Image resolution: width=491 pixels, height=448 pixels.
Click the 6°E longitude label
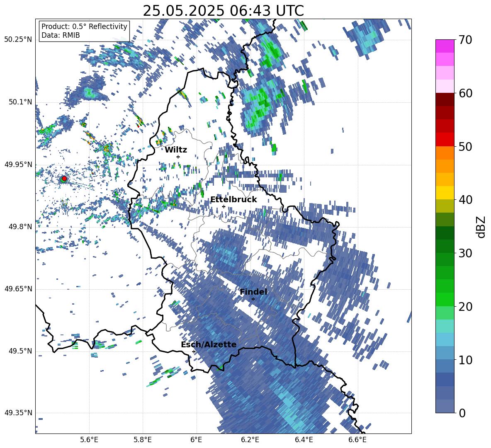coord(196,440)
